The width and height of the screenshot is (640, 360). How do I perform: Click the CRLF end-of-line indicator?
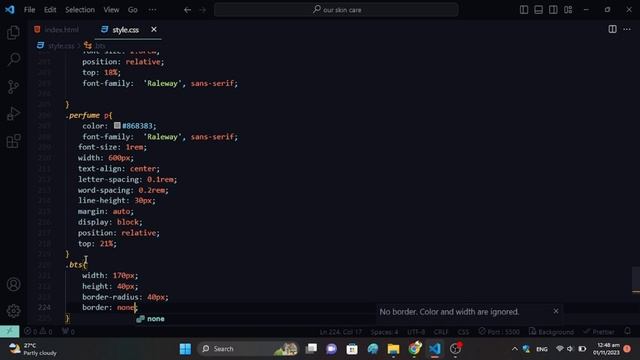coord(441,332)
